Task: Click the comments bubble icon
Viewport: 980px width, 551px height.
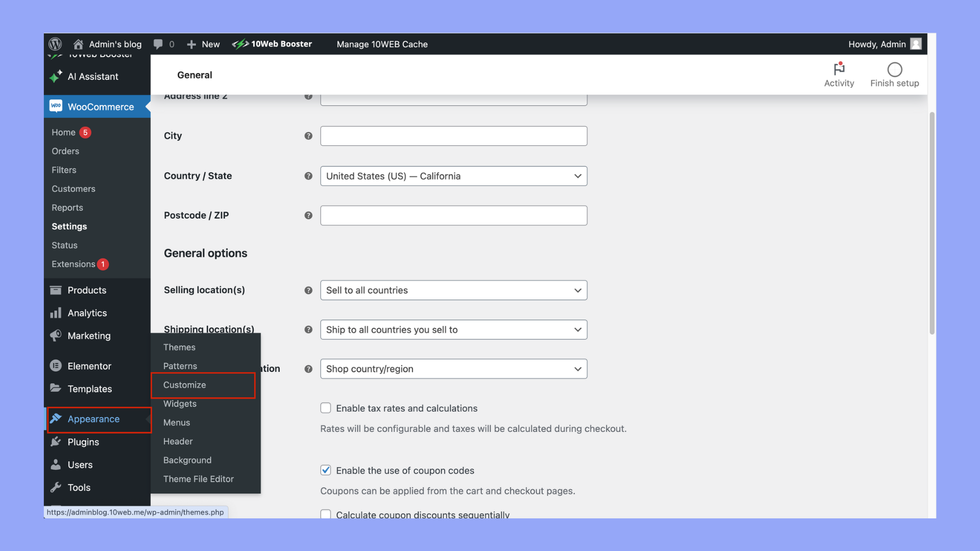Action: [x=158, y=44]
